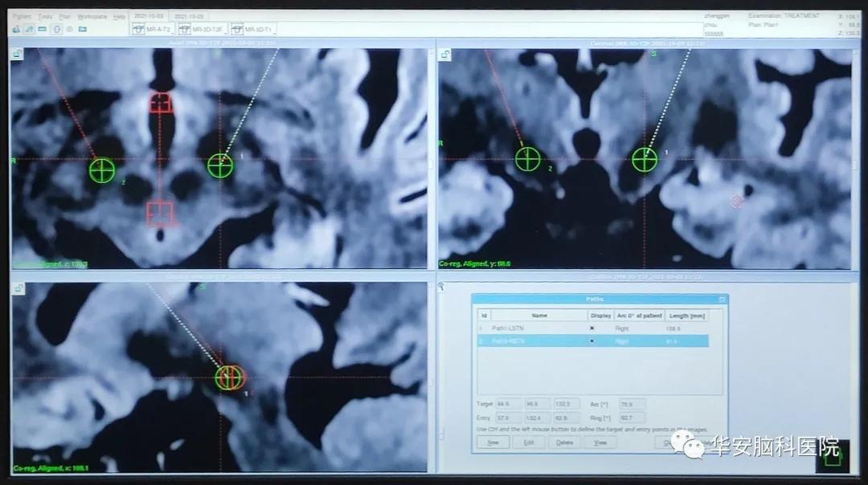Screen dimensions: 868x485
Task: Select the MR-3D-T1 image series
Action: click(252, 29)
